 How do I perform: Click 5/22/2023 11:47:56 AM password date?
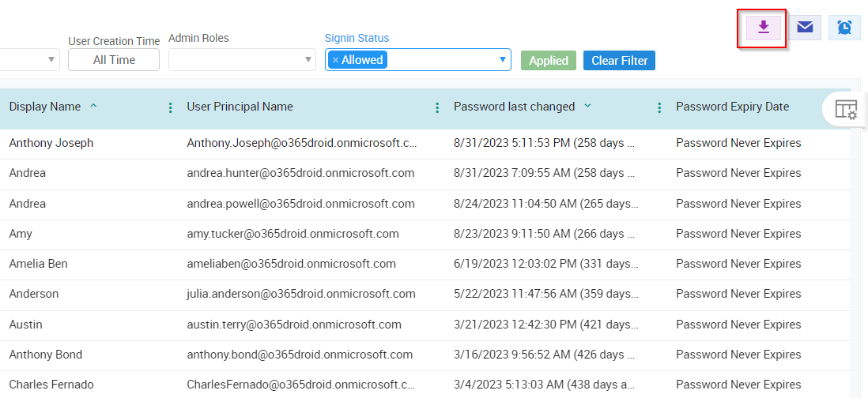coord(545,294)
